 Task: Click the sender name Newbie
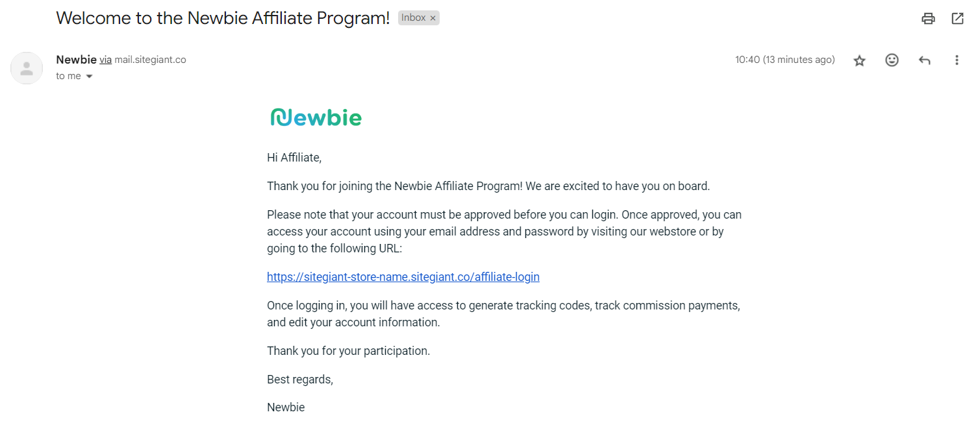pos(76,60)
